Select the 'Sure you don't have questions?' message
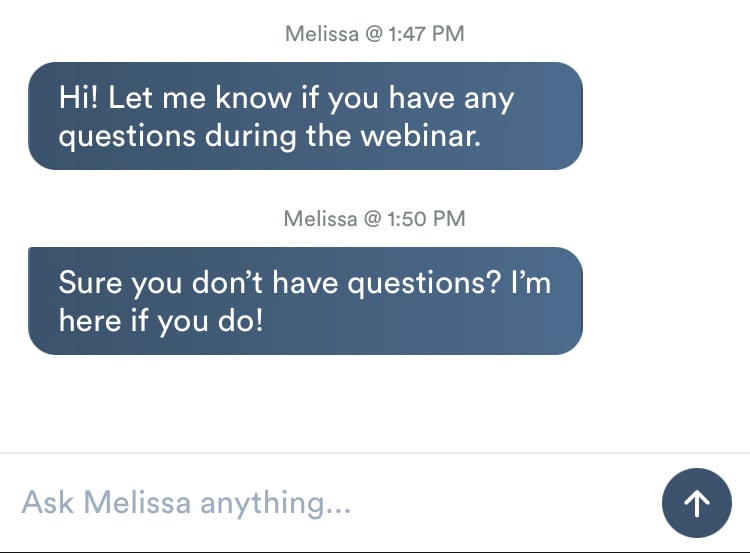The image size is (750, 553). point(305,301)
